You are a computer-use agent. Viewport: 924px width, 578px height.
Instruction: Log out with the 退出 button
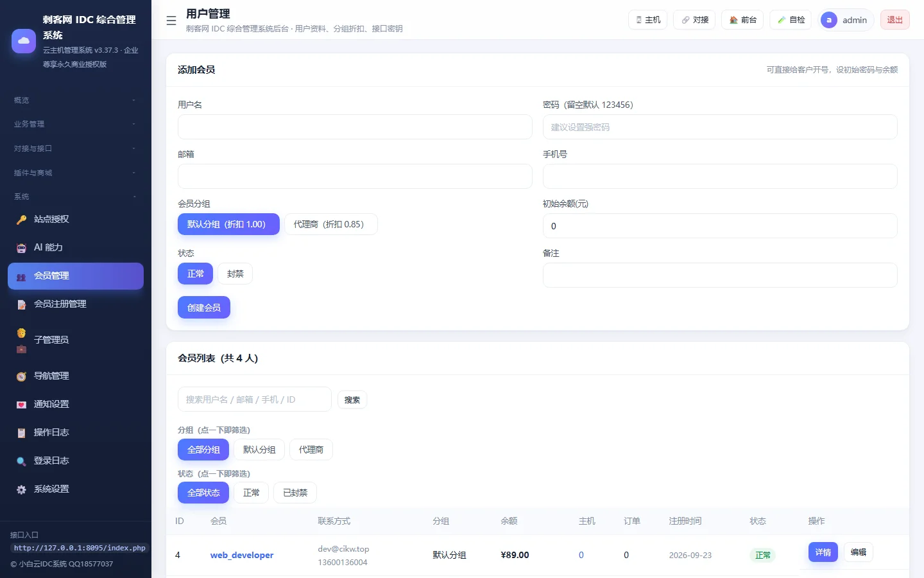click(x=894, y=20)
